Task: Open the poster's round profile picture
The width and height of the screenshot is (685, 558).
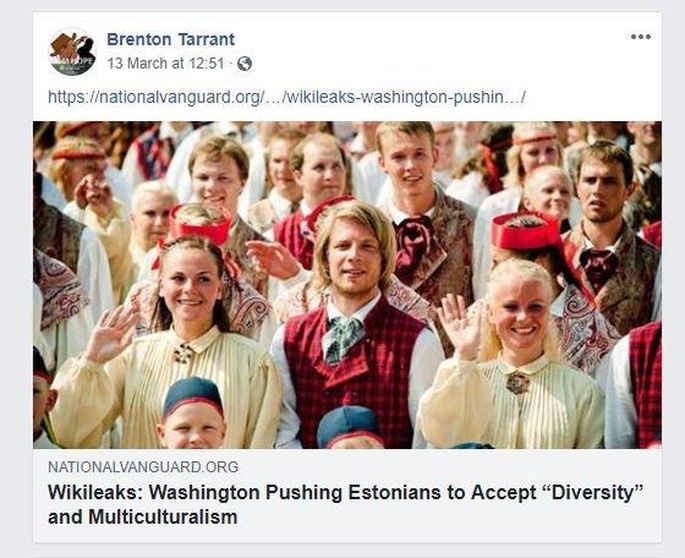Action: click(x=72, y=52)
